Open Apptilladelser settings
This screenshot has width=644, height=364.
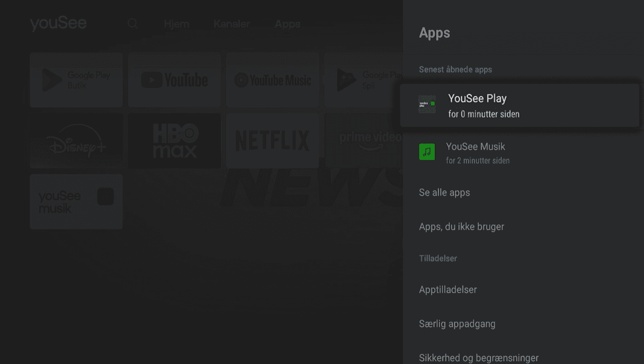448,289
